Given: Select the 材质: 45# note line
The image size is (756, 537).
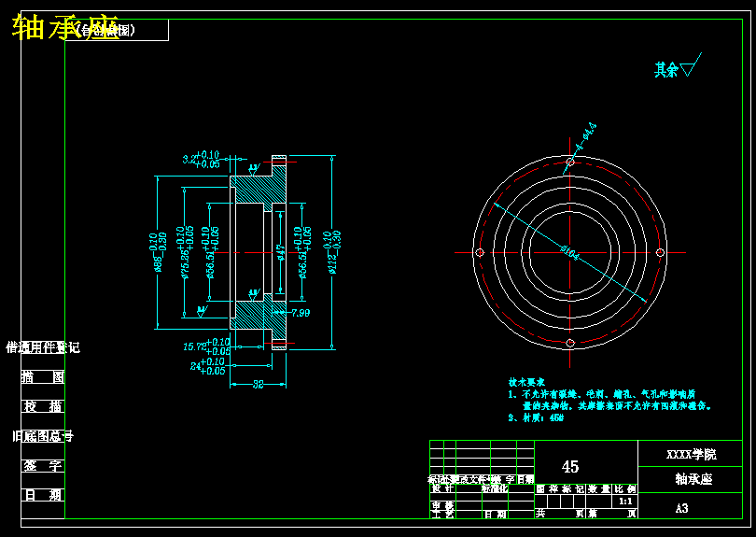Looking at the screenshot, I should coord(536,417).
